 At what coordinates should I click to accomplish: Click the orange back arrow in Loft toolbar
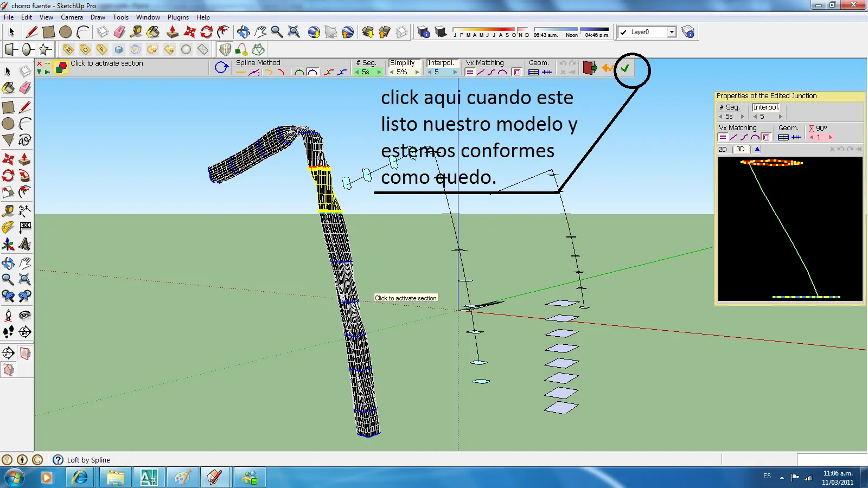pos(608,68)
